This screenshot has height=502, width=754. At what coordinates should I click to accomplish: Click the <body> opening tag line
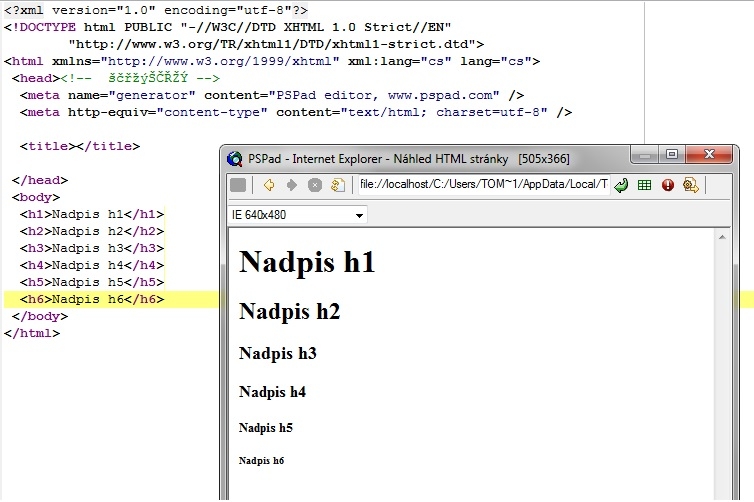36,197
